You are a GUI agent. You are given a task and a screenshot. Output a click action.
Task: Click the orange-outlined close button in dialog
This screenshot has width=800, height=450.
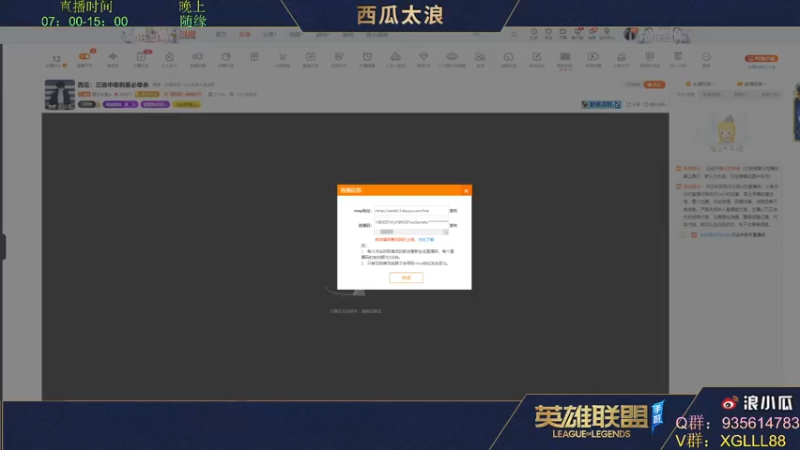coord(406,278)
